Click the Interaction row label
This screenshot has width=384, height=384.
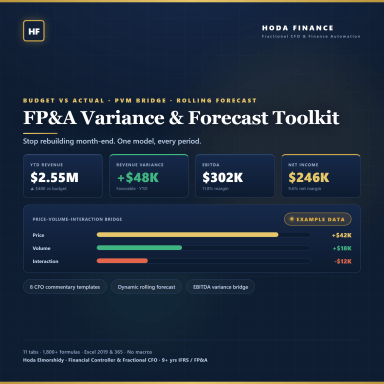pyautogui.click(x=45, y=261)
